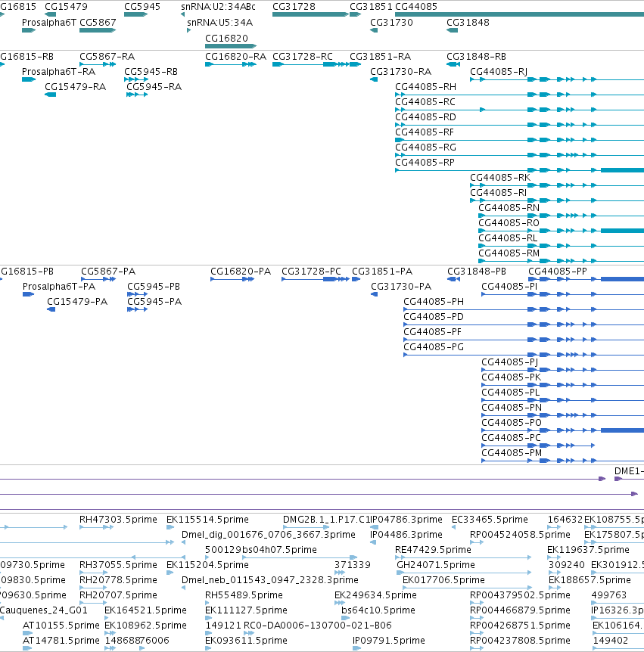This screenshot has height=652, width=644.
Task: Click transcript label "CG44085-RK"
Action: [500, 178]
